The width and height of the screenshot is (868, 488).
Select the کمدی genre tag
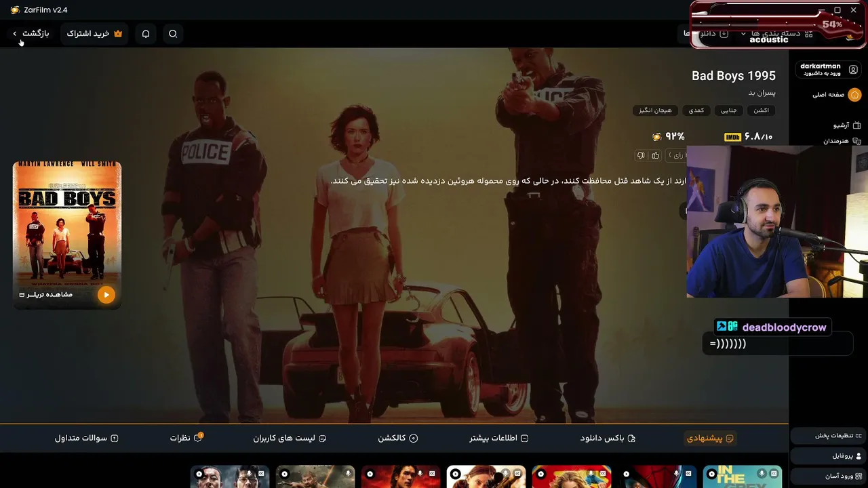696,110
